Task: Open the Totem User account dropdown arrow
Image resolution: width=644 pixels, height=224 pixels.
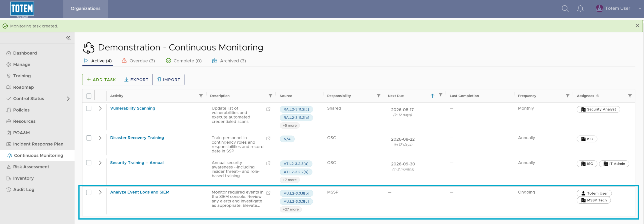Action: [640, 9]
